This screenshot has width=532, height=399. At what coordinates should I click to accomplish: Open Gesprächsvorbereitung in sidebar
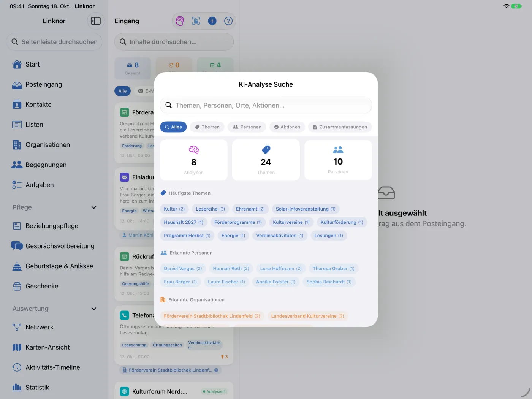(x=54, y=246)
